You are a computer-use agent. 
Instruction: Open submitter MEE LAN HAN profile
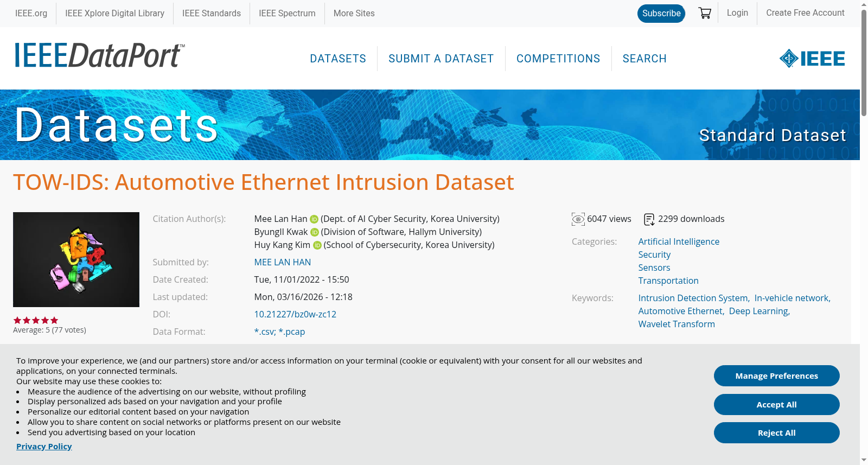click(283, 262)
